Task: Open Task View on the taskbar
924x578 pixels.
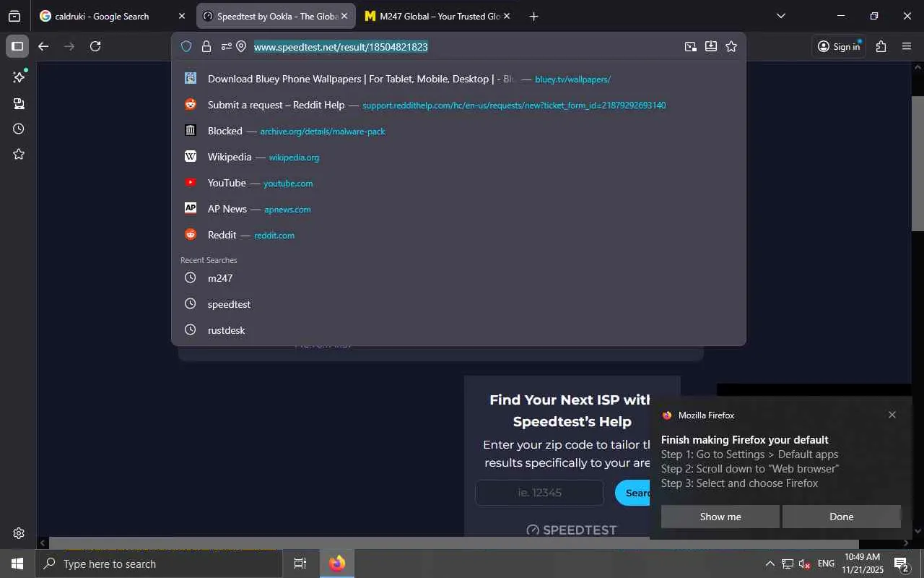Action: pyautogui.click(x=300, y=564)
